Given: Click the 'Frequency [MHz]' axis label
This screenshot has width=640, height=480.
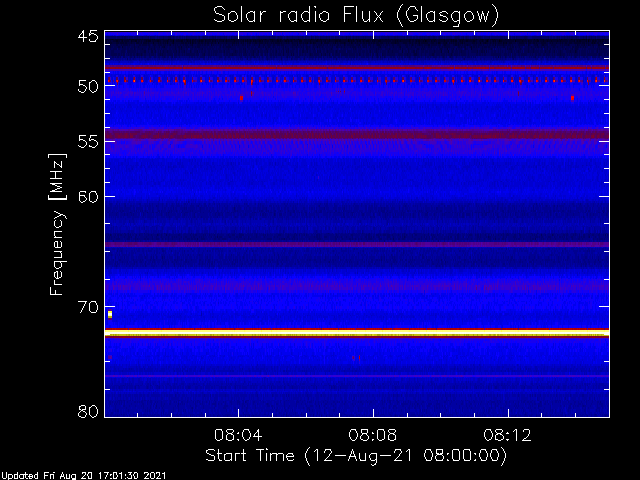Looking at the screenshot, I should (x=57, y=224).
